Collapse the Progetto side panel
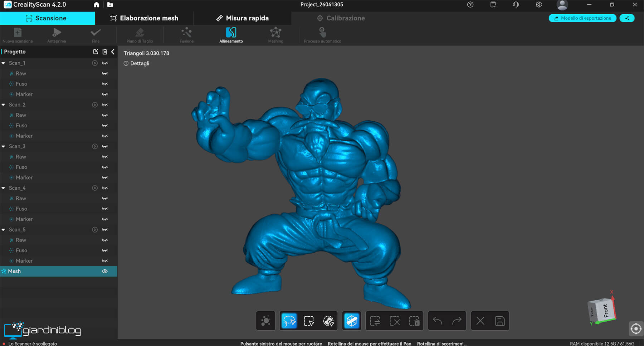 (113, 52)
